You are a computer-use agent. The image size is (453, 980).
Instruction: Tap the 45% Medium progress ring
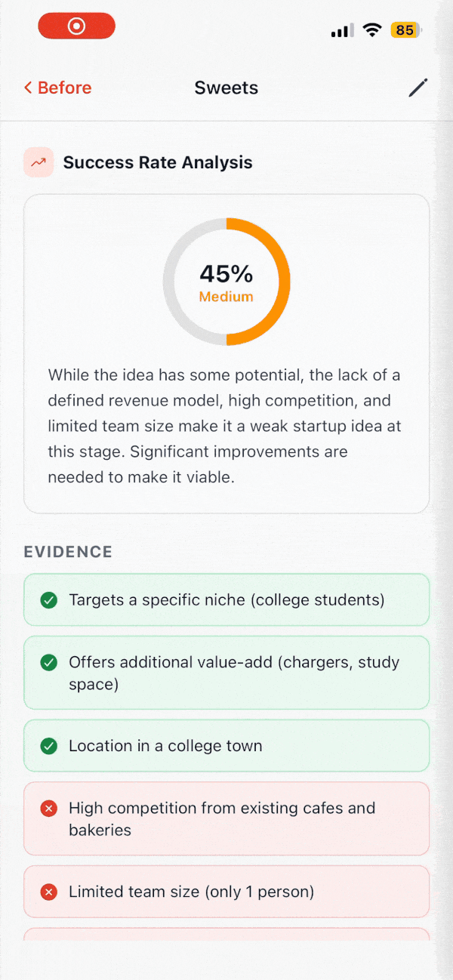[x=226, y=282]
